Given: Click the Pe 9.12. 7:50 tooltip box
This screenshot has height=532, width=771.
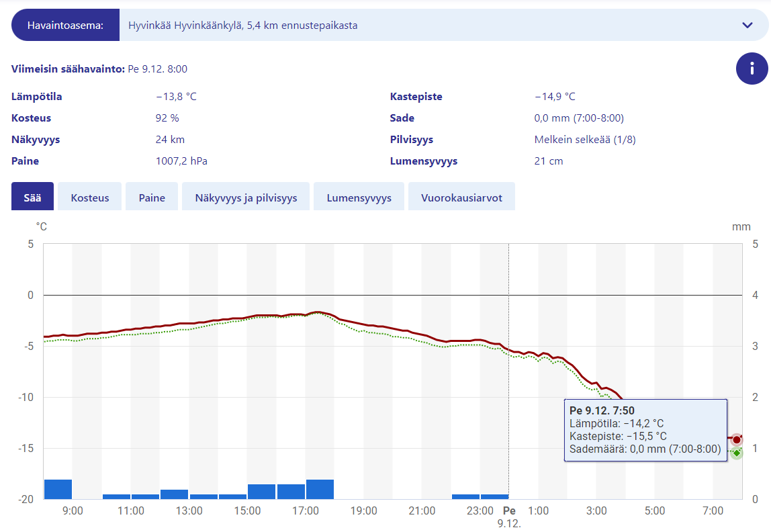Looking at the screenshot, I should [645, 430].
